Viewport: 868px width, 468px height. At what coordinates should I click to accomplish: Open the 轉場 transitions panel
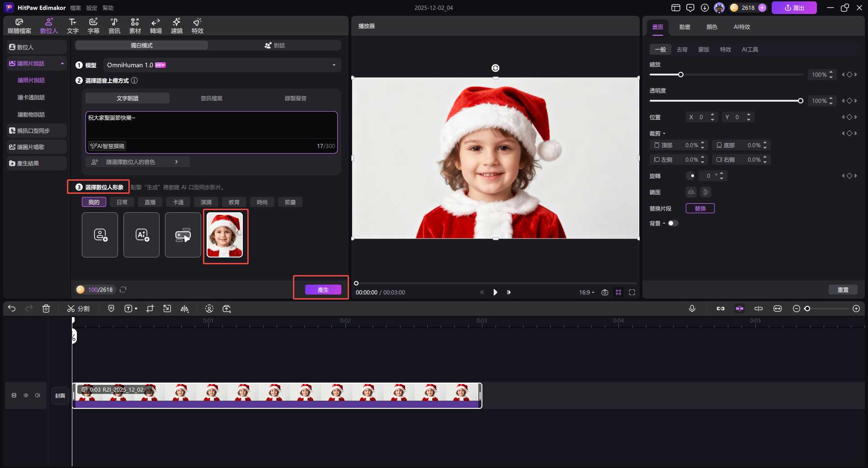click(x=156, y=26)
